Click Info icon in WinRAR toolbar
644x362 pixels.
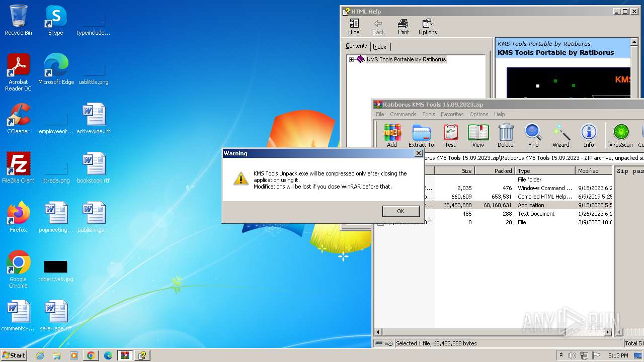tap(589, 136)
